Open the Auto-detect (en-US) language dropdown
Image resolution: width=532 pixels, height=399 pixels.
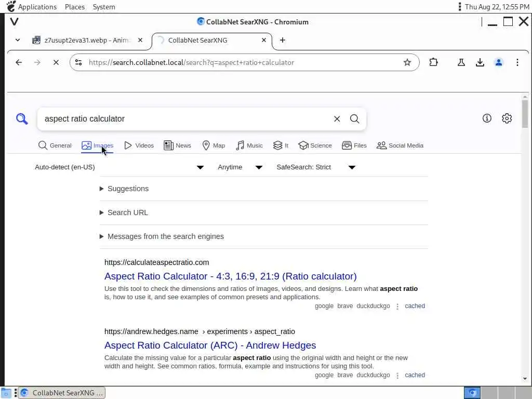click(x=119, y=167)
